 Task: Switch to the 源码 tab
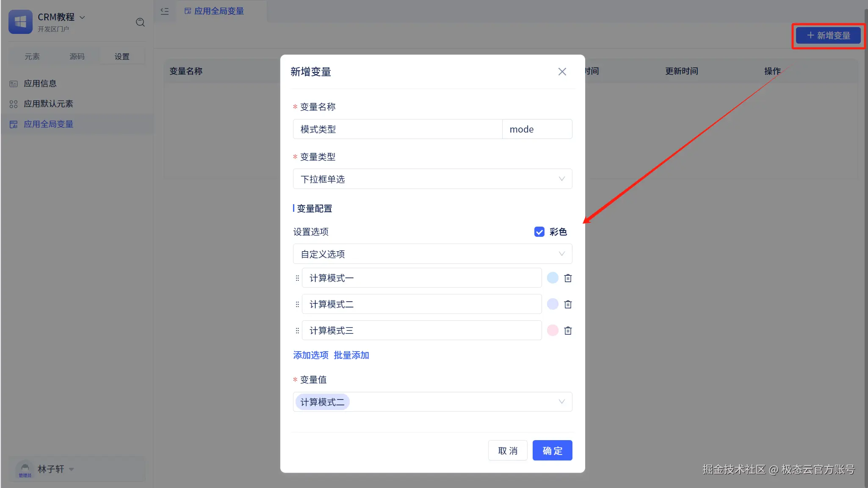point(77,56)
